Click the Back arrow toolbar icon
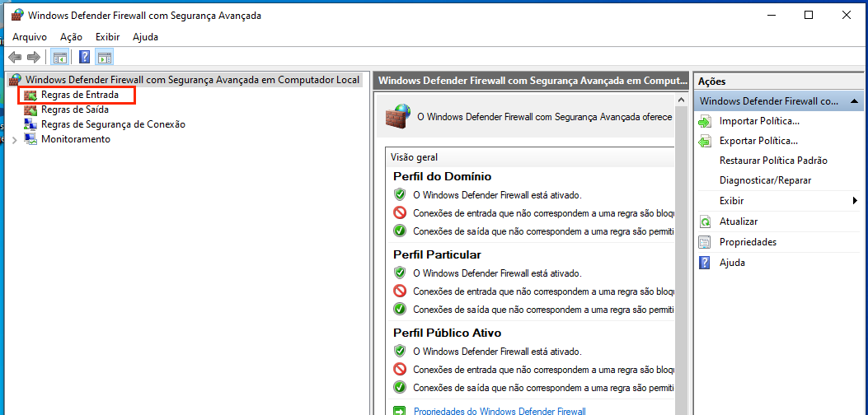Viewport: 868px width, 415px height. pos(15,57)
